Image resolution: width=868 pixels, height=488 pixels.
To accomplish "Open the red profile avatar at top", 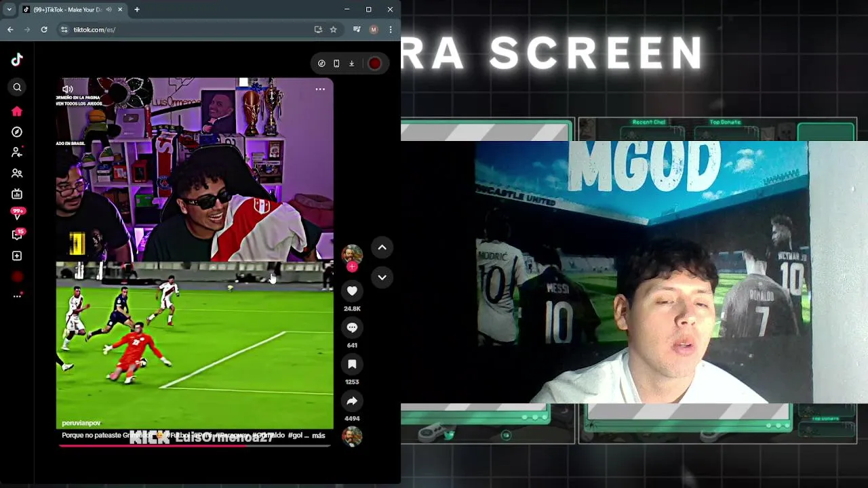I will pos(374,64).
